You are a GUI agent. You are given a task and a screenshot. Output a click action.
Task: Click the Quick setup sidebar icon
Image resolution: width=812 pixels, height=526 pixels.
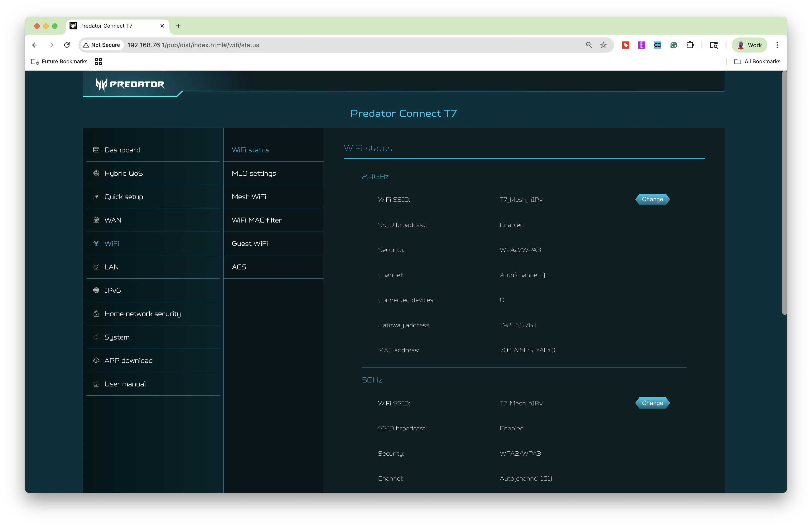(x=96, y=197)
